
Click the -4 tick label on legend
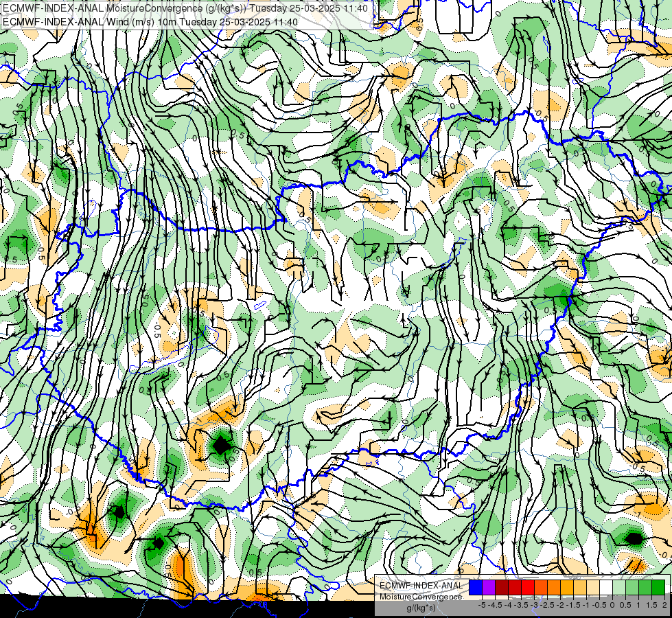pyautogui.click(x=508, y=605)
